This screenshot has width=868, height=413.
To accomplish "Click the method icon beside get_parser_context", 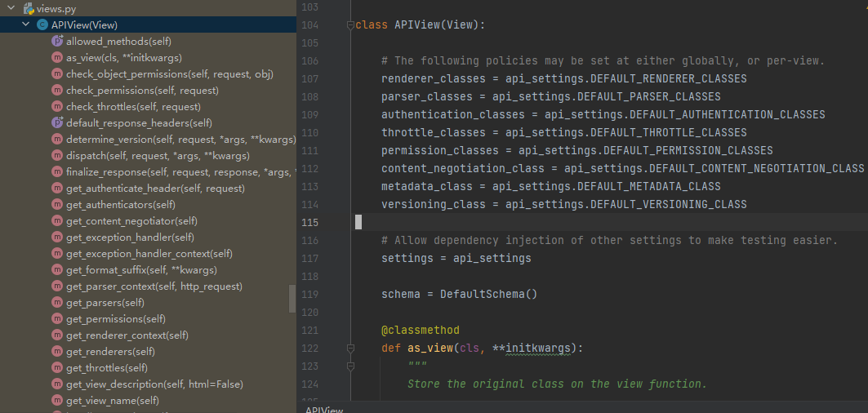I will 57,286.
